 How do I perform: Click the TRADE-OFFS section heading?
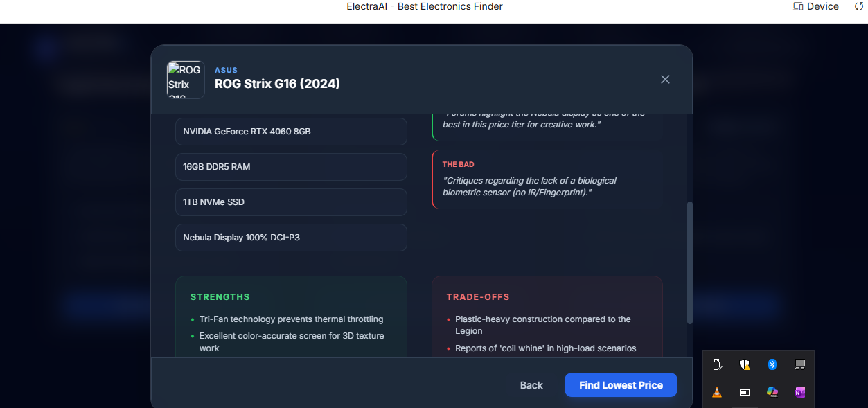478,297
